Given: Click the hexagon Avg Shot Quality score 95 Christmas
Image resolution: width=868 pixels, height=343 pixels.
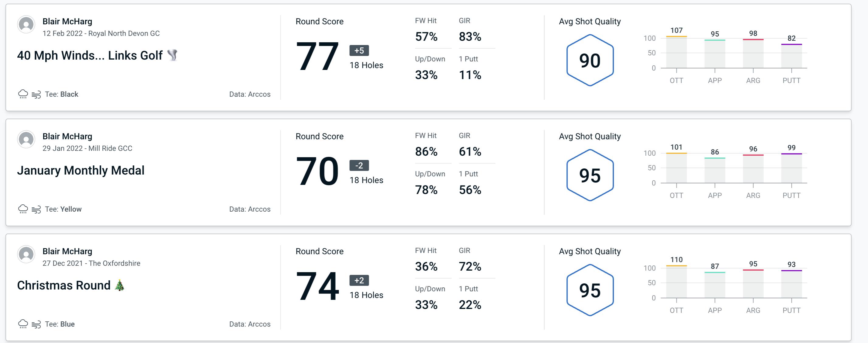Looking at the screenshot, I should pos(589,288).
